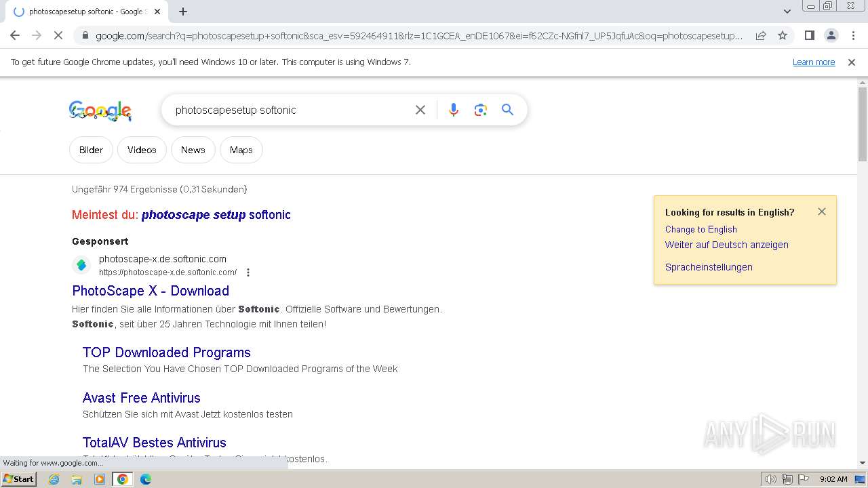Click the taskbar clock 9:02 AM
Viewport: 868px width, 488px height.
click(833, 479)
